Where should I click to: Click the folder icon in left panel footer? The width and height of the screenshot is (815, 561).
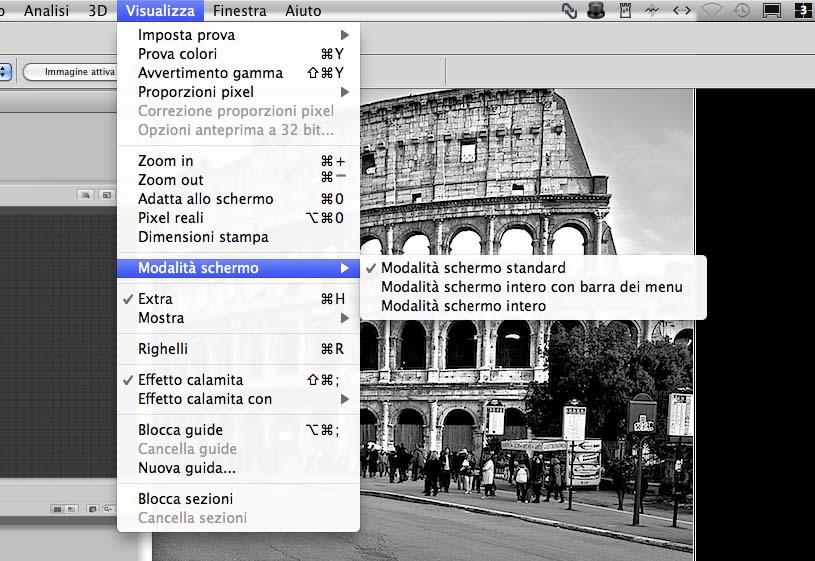click(x=93, y=509)
